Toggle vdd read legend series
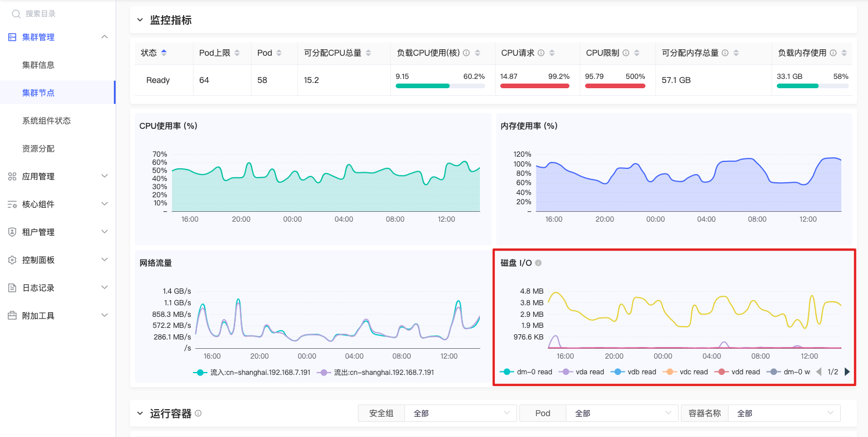Image resolution: width=868 pixels, height=437 pixels. tap(737, 371)
